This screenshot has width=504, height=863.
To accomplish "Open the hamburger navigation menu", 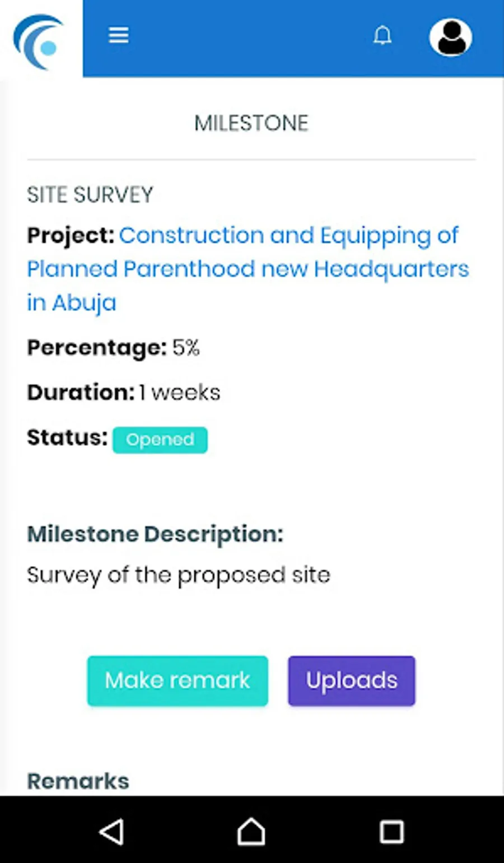I will click(118, 35).
